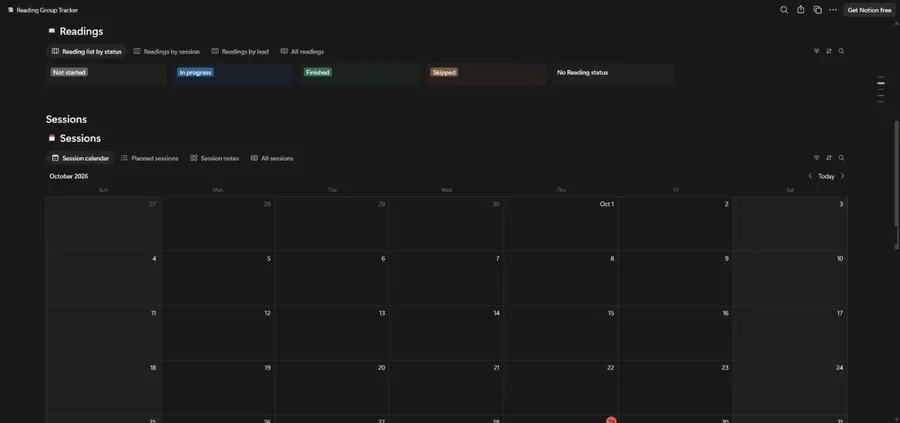
Task: Open the Sessions database title
Action: pyautogui.click(x=80, y=138)
